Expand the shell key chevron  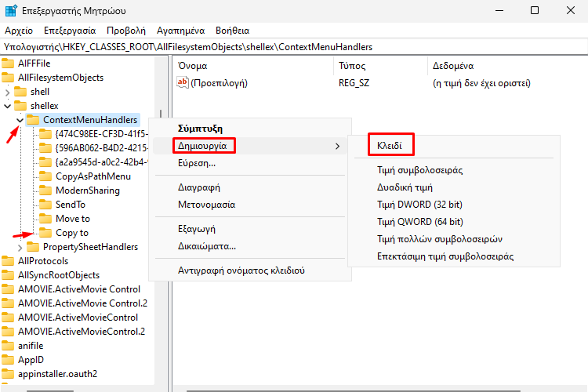pos(8,92)
